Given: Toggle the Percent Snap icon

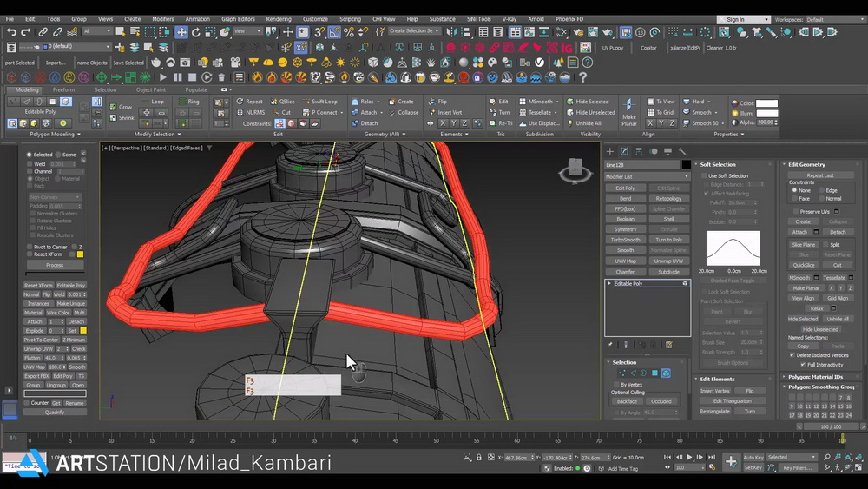Looking at the screenshot, I should tap(349, 32).
